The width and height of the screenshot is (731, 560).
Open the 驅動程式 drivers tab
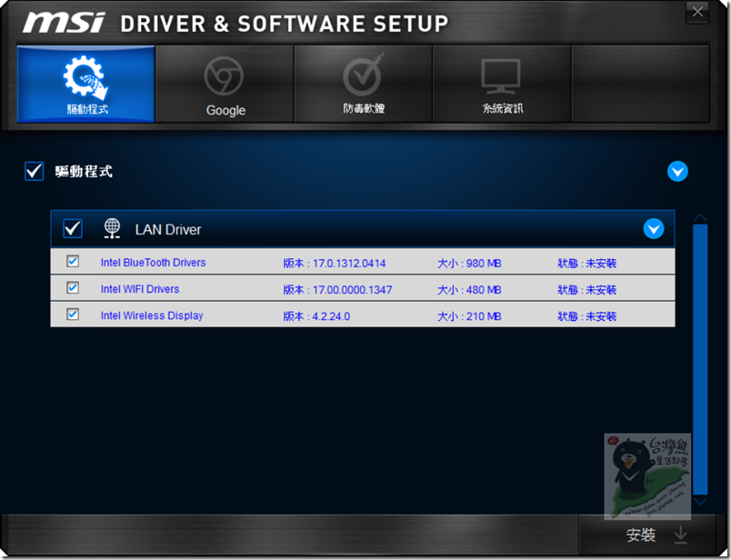[85, 84]
